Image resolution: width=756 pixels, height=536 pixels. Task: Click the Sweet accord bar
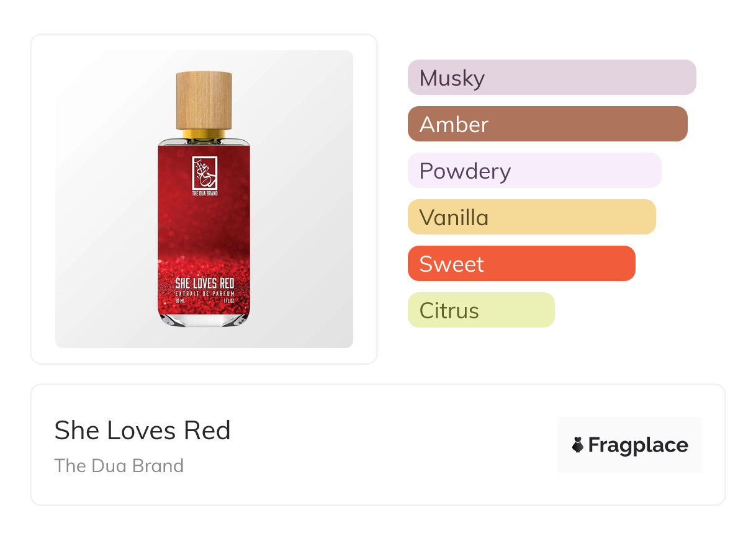521,264
